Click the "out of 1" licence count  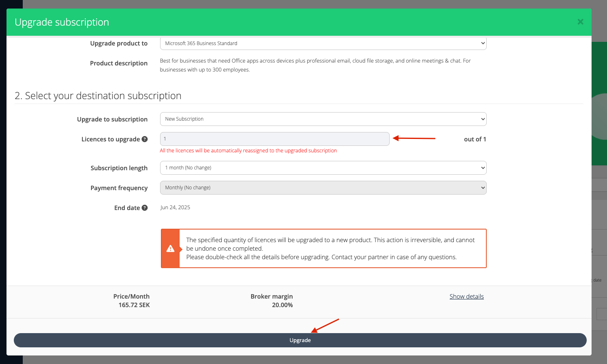475,139
